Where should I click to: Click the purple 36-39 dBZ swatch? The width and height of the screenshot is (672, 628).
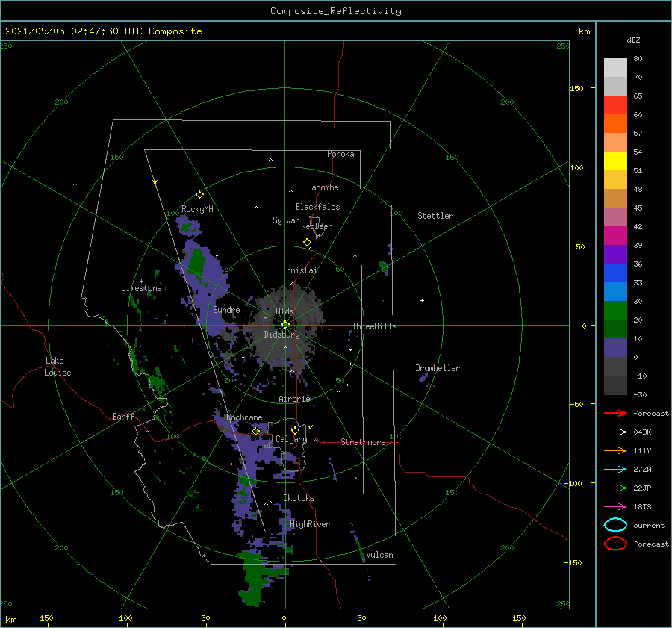pos(615,254)
